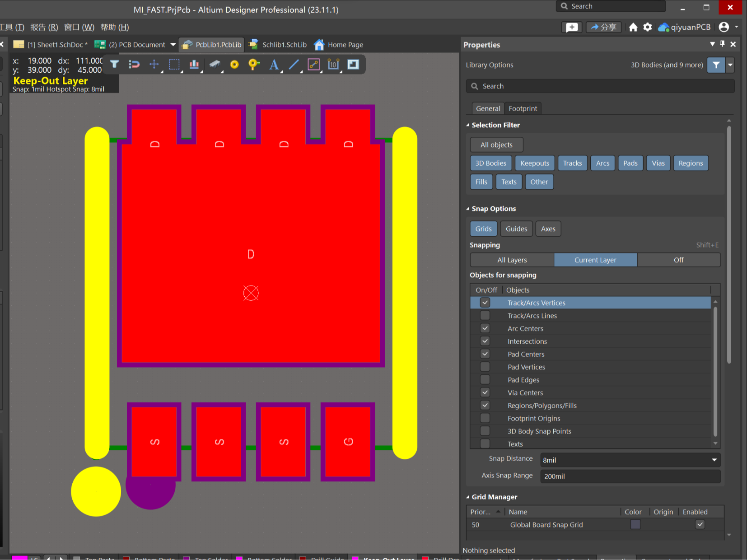Collapse the Selection Filter section
Screen dimensions: 747x560
pos(468,125)
